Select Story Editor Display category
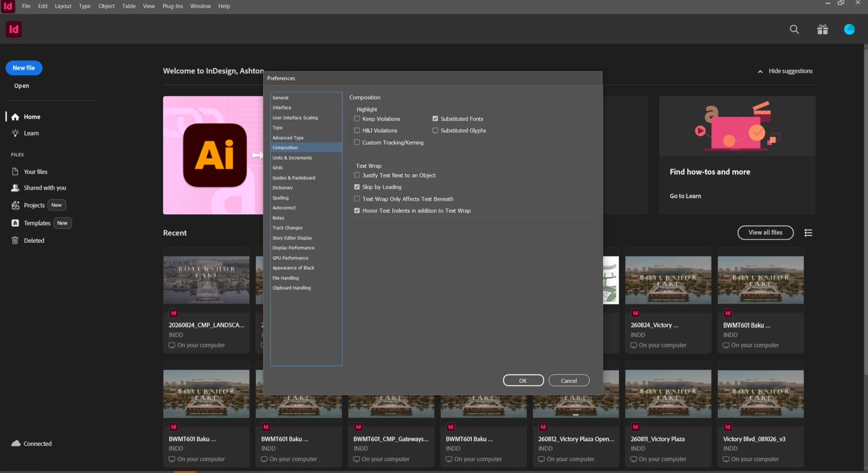The image size is (868, 473). [306, 238]
